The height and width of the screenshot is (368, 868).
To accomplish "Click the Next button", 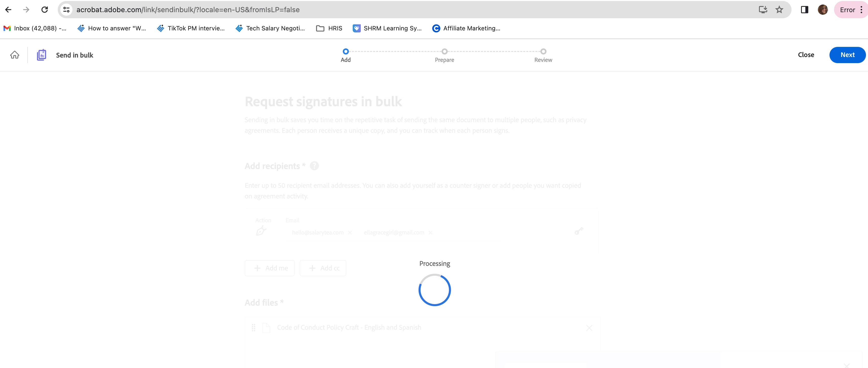I will coord(847,55).
